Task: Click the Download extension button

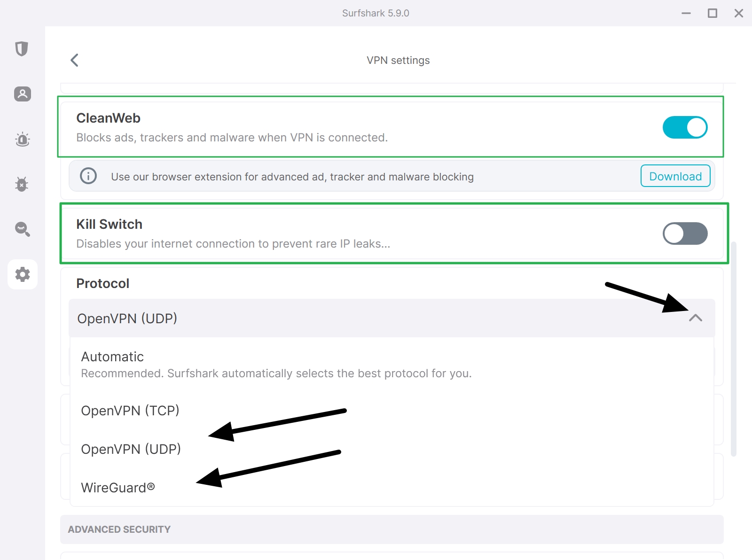Action: (x=675, y=176)
